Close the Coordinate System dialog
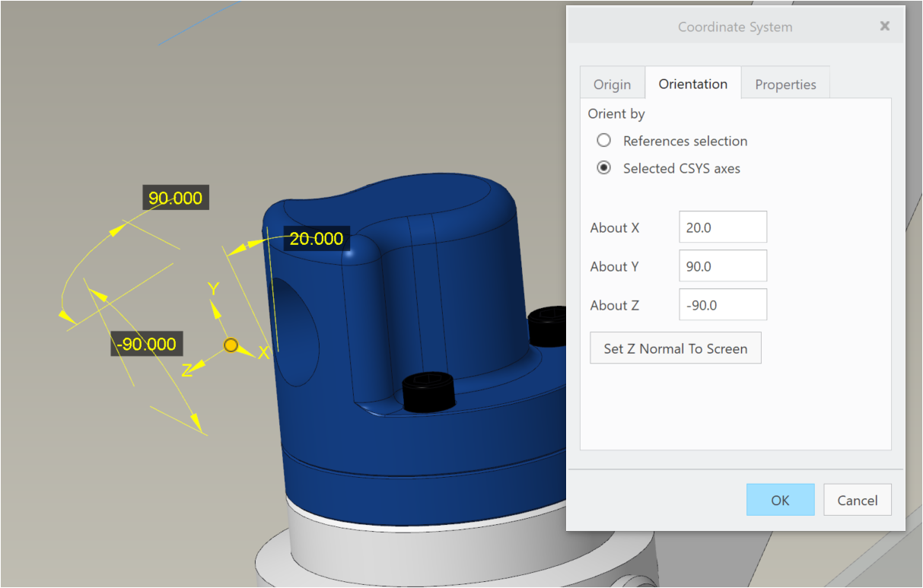Image resolution: width=923 pixels, height=588 pixels. point(884,27)
